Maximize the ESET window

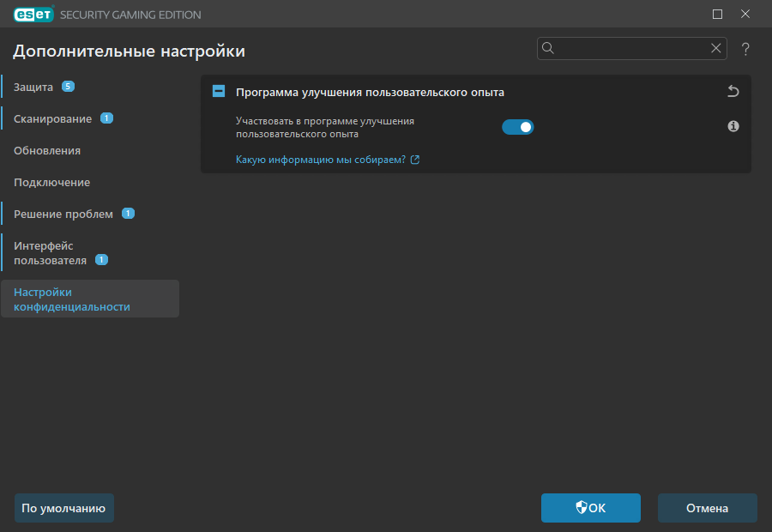point(717,15)
